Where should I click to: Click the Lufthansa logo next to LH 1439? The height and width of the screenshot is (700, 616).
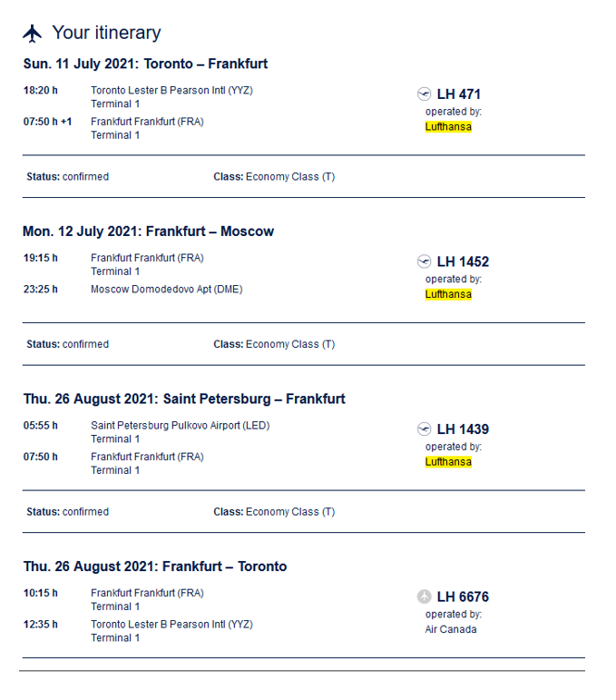tap(424, 429)
